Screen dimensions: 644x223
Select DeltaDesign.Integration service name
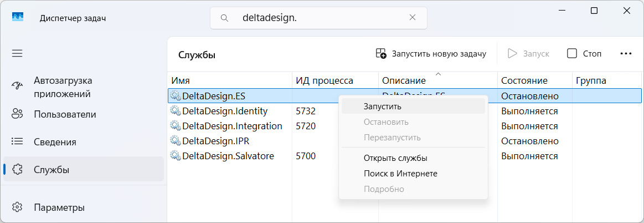232,126
